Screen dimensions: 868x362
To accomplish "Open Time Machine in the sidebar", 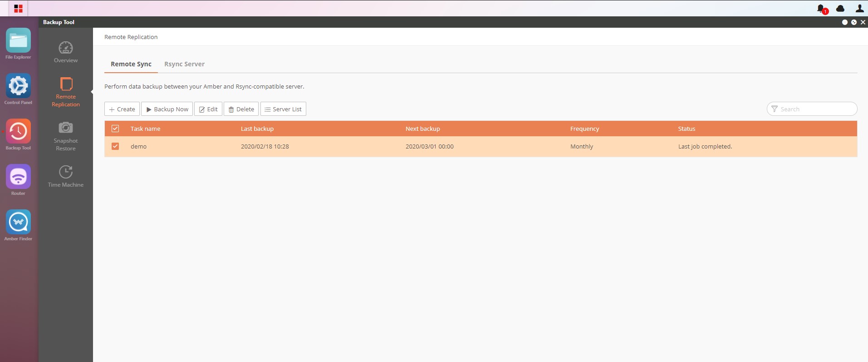I will (66, 177).
